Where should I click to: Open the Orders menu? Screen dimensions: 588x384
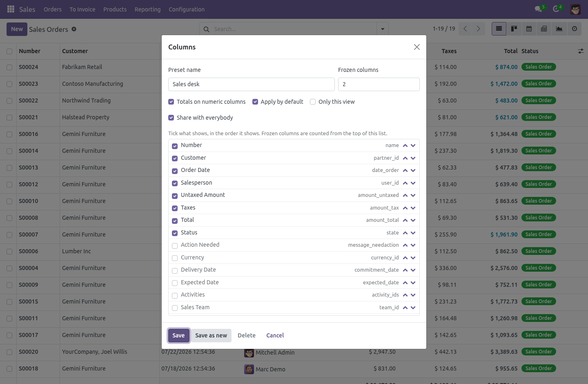53,9
